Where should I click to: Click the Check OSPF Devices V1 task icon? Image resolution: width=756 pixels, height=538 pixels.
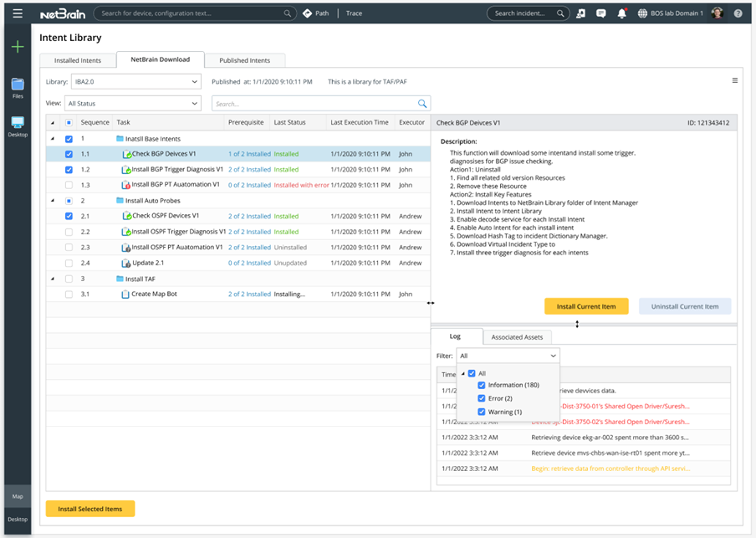(127, 216)
